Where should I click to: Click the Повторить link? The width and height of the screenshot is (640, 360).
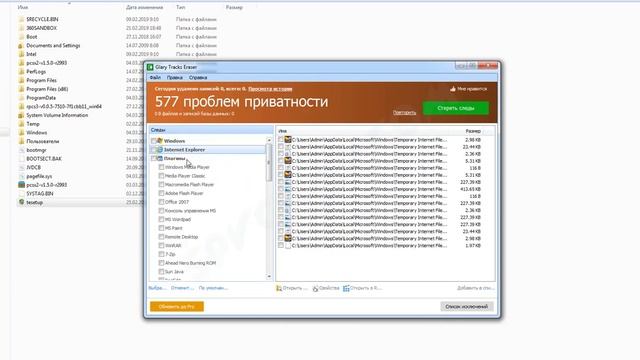(x=404, y=113)
